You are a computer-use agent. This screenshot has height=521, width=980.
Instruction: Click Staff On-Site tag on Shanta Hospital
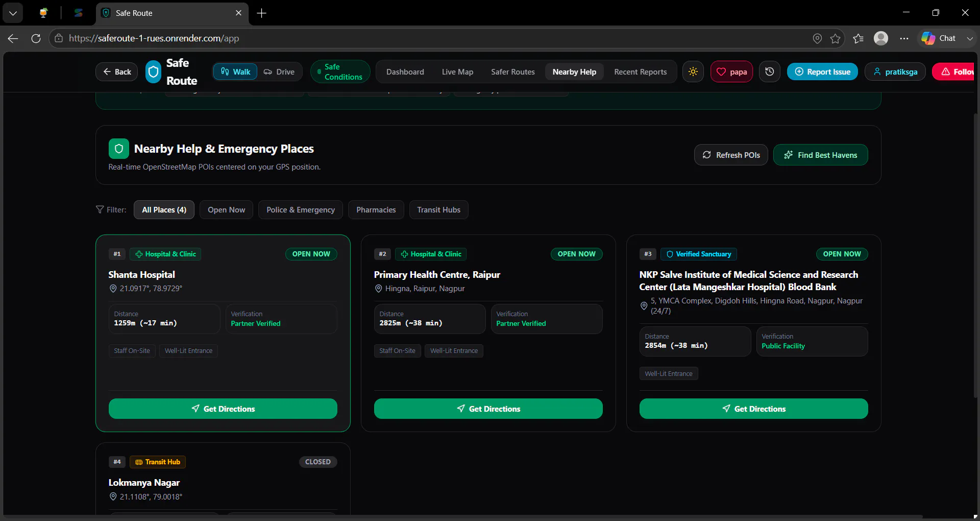pos(132,351)
